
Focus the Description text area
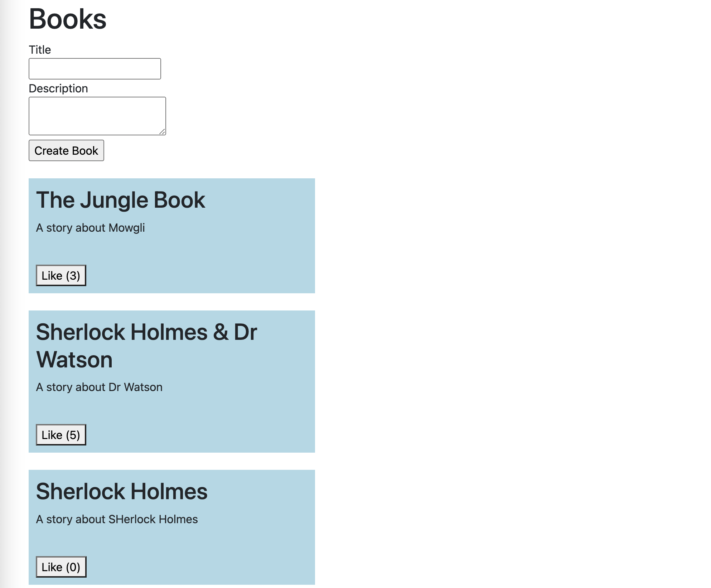coord(97,116)
